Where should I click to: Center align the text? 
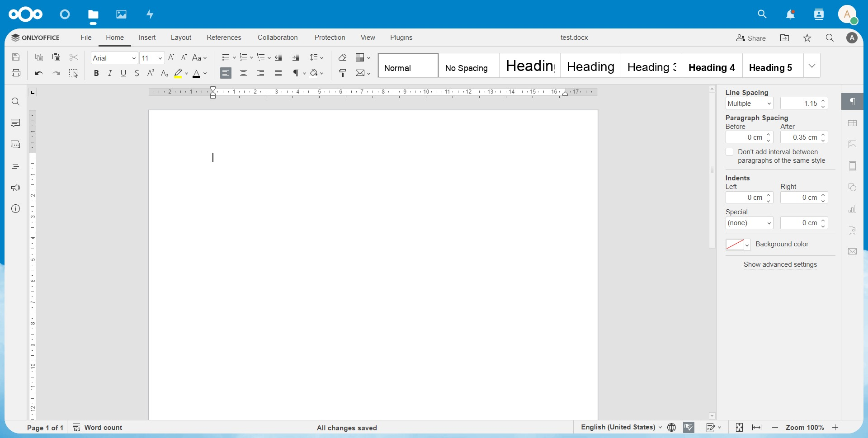pyautogui.click(x=243, y=73)
